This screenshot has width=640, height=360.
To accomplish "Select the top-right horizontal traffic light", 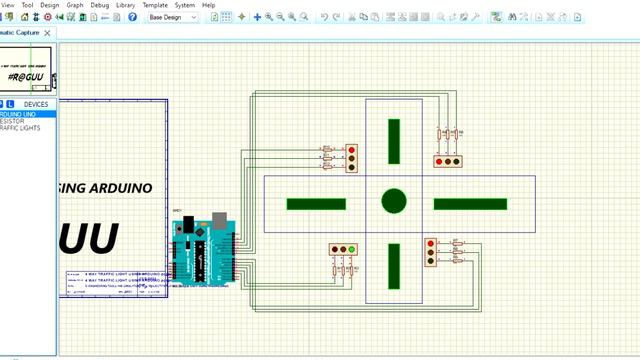I will tap(448, 162).
